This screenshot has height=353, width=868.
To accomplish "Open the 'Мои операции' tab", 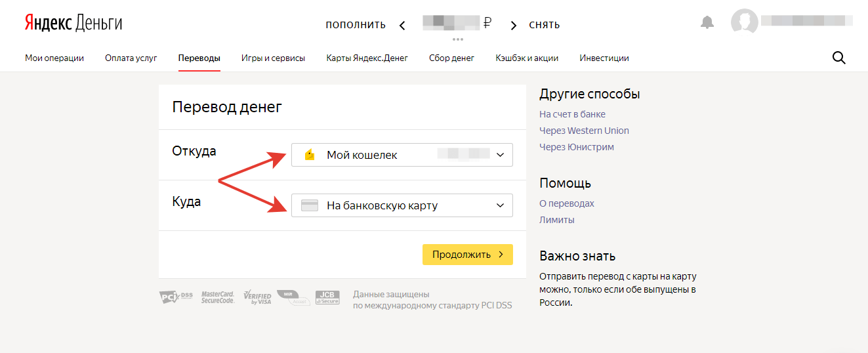I will pos(54,58).
